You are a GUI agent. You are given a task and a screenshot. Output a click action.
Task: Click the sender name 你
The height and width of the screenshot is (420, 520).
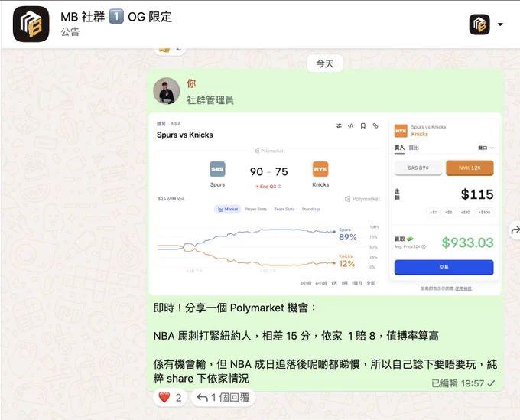[191, 83]
